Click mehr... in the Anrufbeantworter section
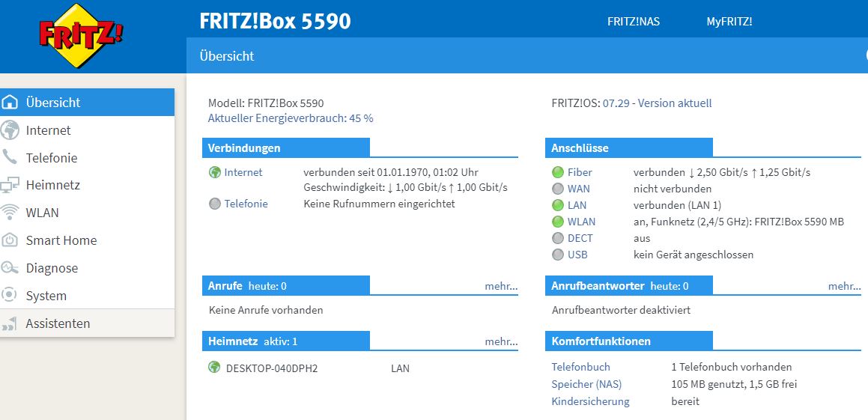868x420 pixels. coord(844,286)
